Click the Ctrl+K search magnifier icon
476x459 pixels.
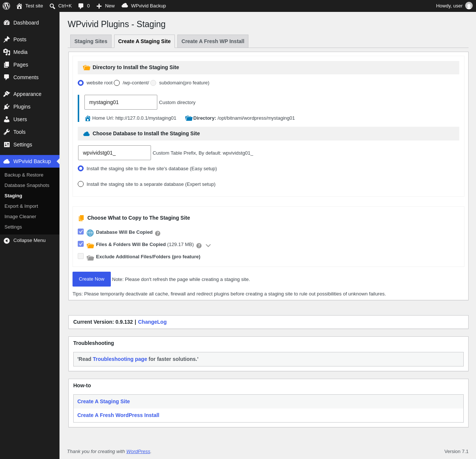click(52, 6)
